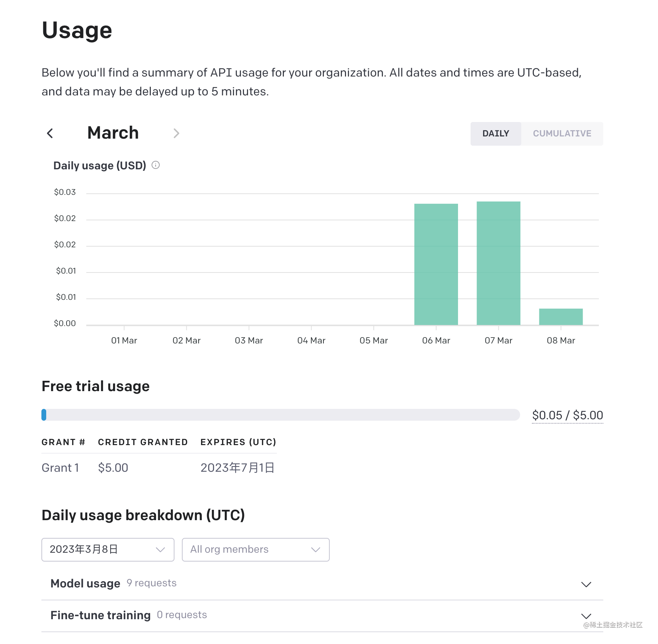Viewport: 658px width, 644px height.
Task: Click the 08 Mar usage bar
Action: (561, 317)
